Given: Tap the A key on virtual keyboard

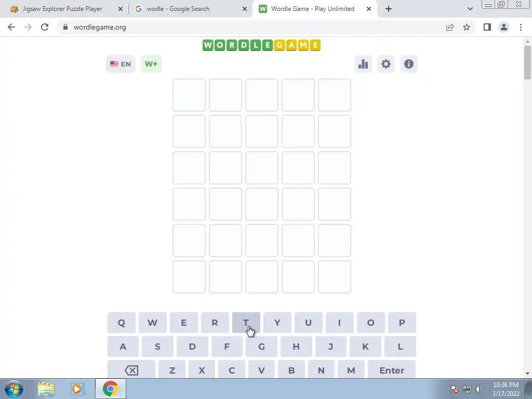Looking at the screenshot, I should point(123,347).
